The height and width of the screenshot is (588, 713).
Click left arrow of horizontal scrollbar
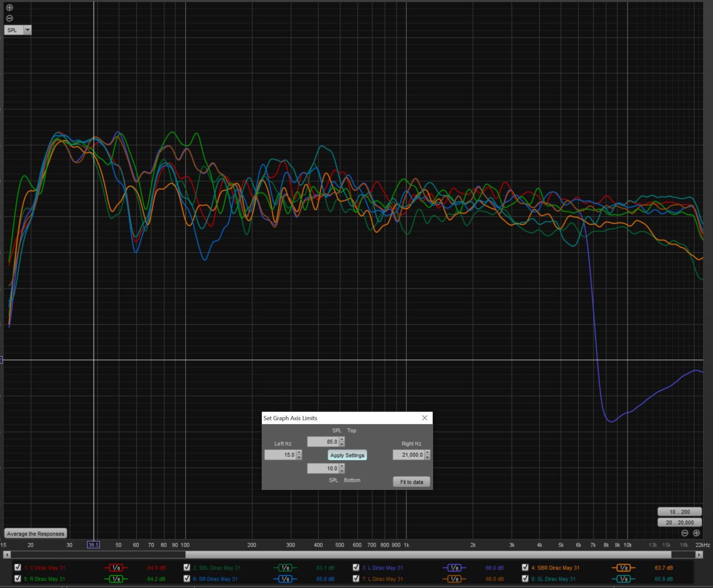tap(7, 555)
